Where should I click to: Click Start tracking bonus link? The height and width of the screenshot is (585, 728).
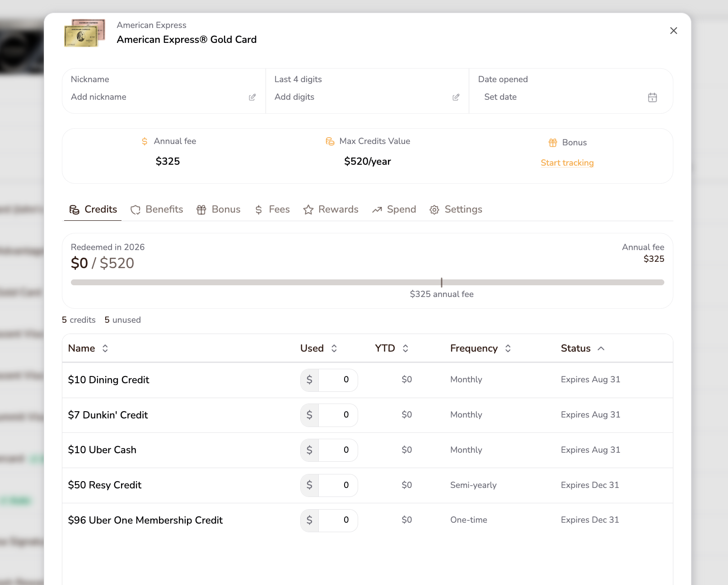(x=567, y=163)
